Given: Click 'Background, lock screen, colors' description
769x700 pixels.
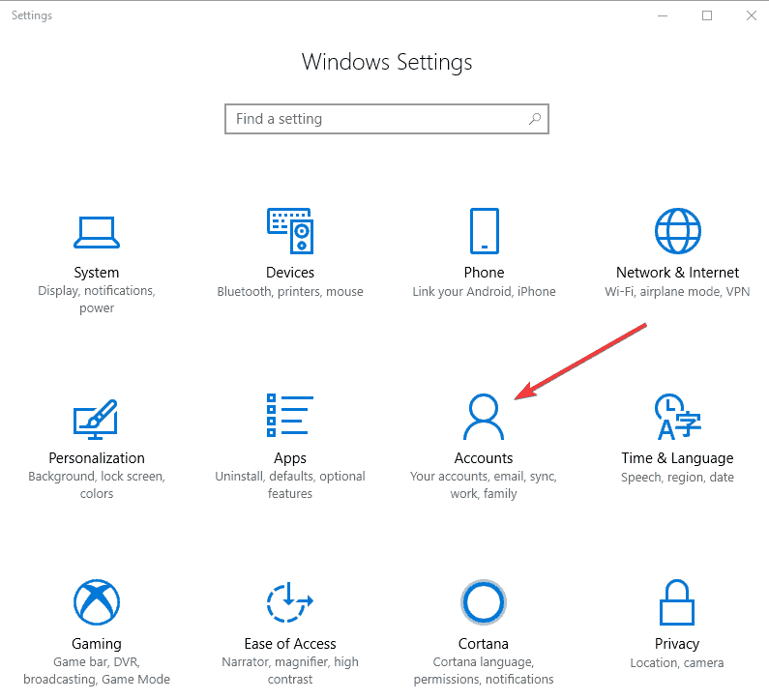Looking at the screenshot, I should [x=97, y=484].
